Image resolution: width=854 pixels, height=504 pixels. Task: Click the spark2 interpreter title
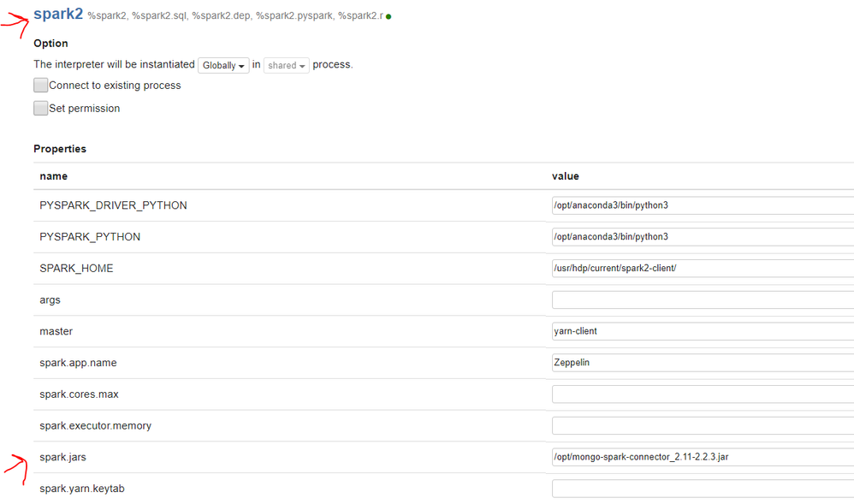pos(58,14)
